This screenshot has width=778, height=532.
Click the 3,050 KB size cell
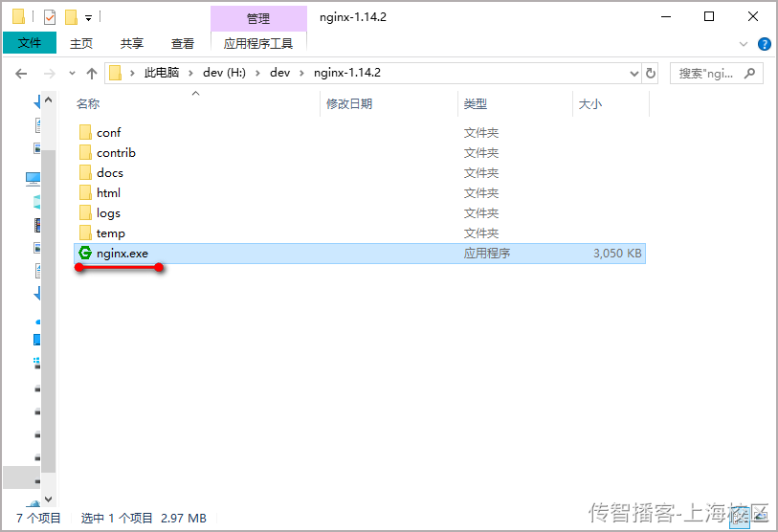tap(617, 254)
